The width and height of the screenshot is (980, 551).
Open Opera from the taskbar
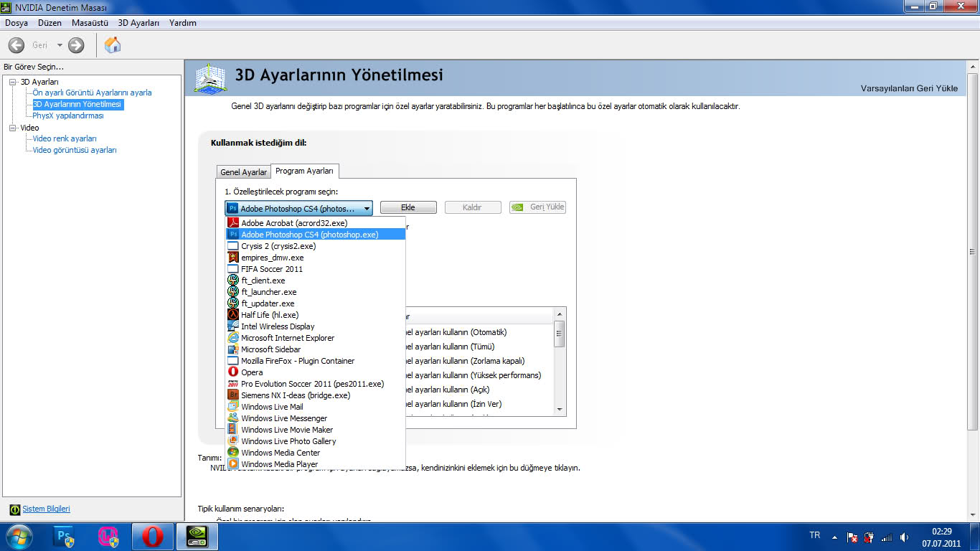click(x=152, y=536)
